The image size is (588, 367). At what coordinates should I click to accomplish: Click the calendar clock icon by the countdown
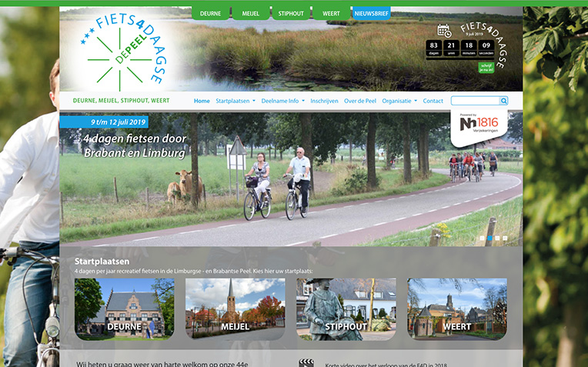pos(444,31)
